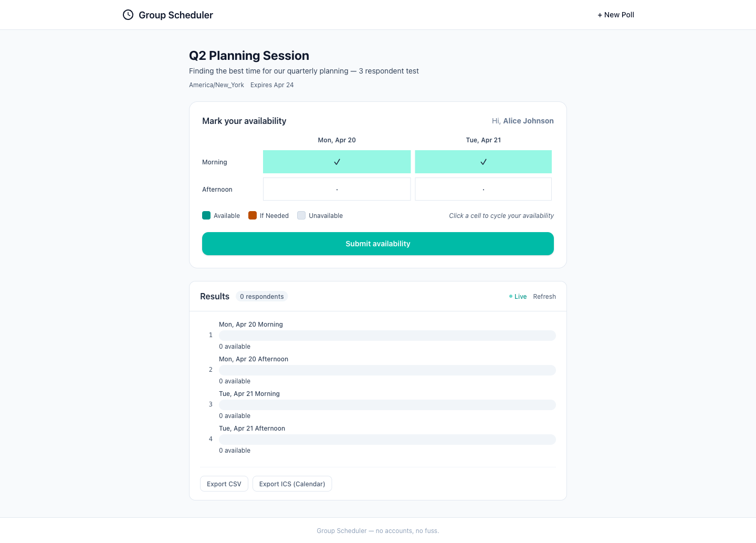The image size is (756, 543).
Task: Toggle Monday Apr 20 Afternoon availability cell
Action: point(337,189)
